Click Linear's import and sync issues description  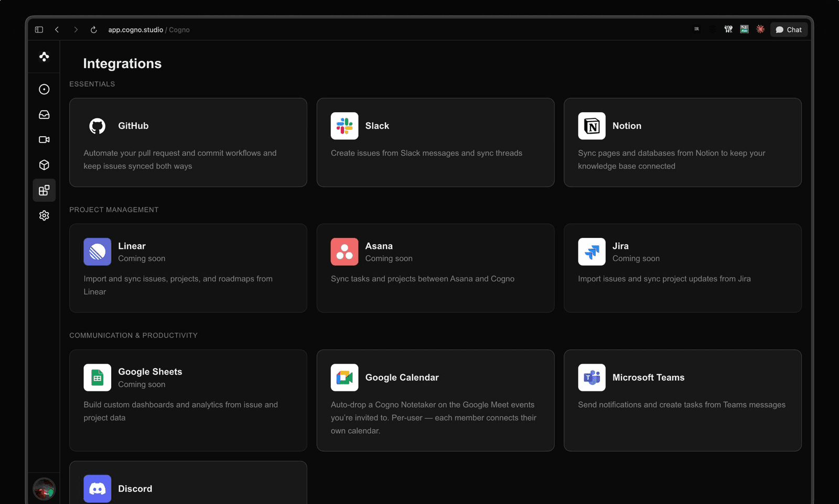pyautogui.click(x=178, y=286)
